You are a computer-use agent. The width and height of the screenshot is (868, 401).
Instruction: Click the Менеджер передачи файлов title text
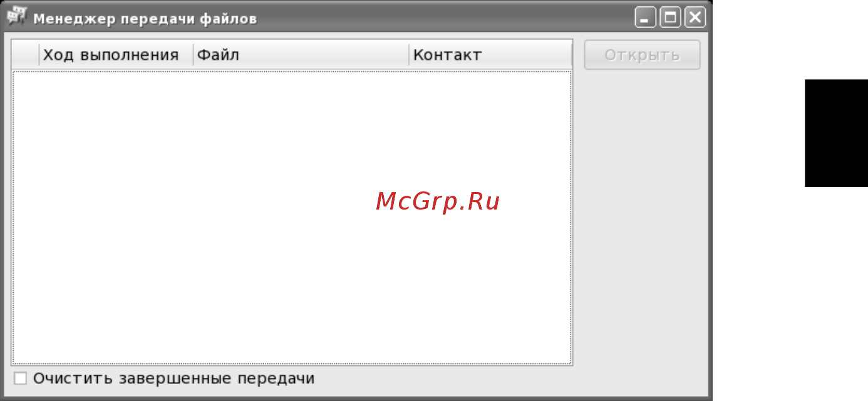(x=145, y=19)
